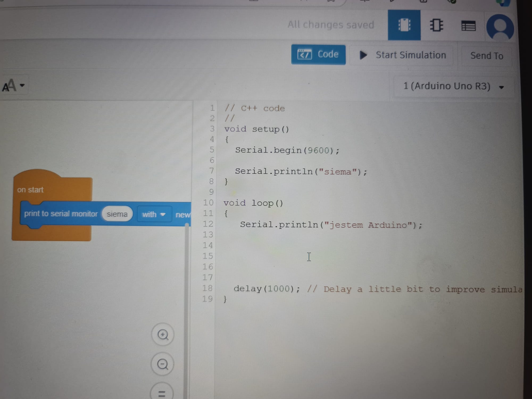Open the Circuit view icon
532x399 pixels.
pyautogui.click(x=404, y=25)
